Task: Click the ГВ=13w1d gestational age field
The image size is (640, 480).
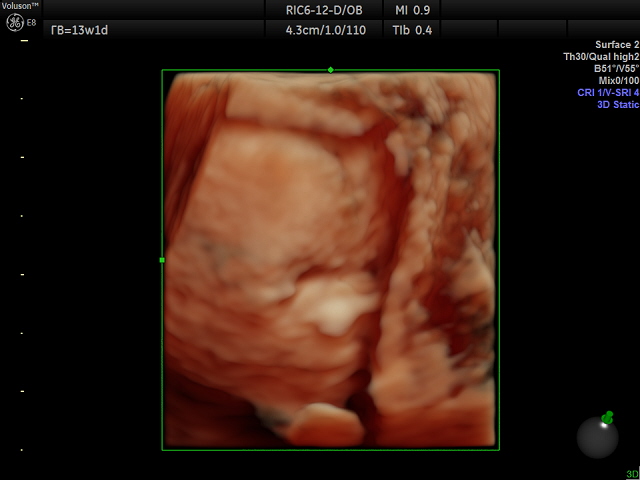Action: point(78,30)
